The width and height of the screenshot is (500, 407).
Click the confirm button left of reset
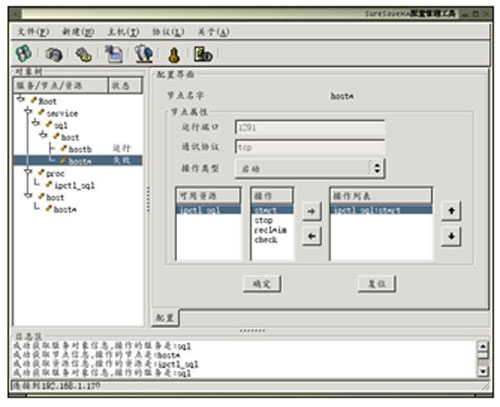point(262,284)
